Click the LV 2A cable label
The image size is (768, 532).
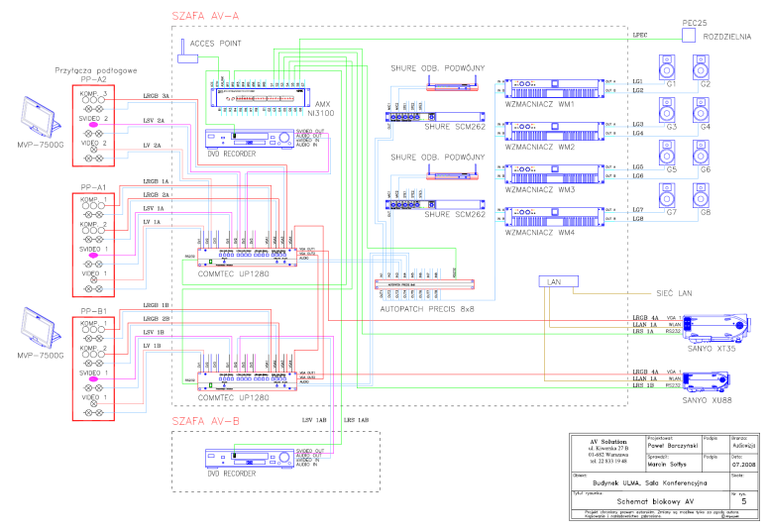(152, 146)
